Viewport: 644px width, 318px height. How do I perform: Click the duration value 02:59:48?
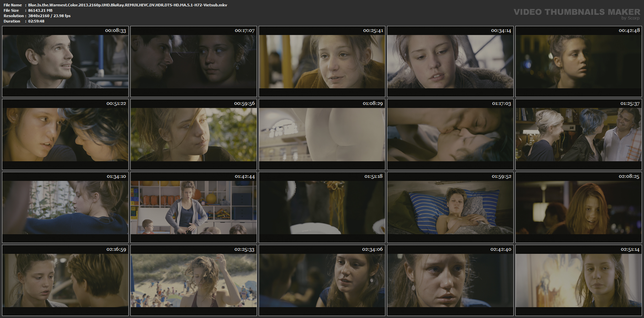point(36,21)
